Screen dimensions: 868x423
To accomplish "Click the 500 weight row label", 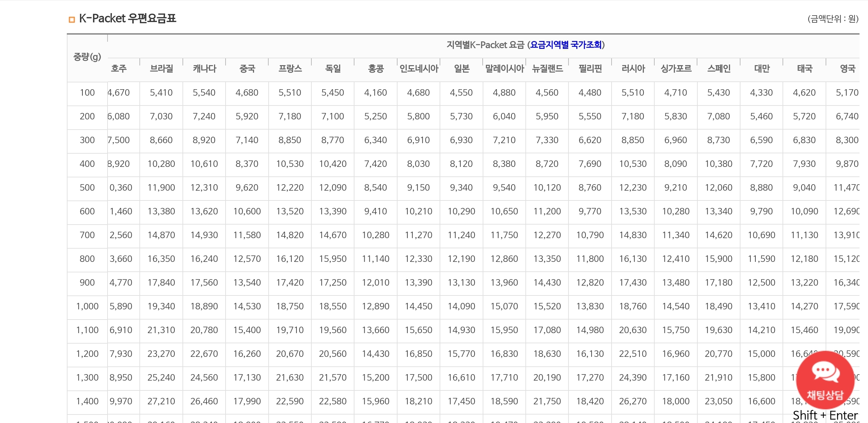I will [x=87, y=188].
